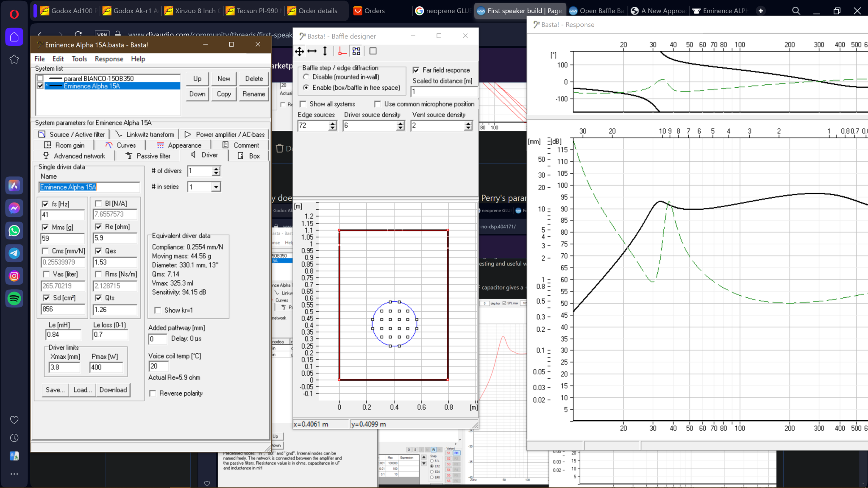The width and height of the screenshot is (868, 488).
Task: Click the Download driver button
Action: 113,390
